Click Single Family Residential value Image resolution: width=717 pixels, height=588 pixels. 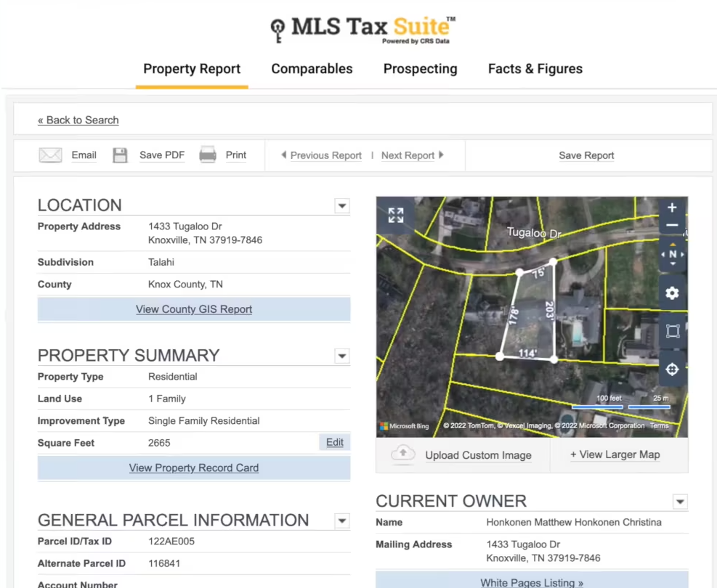click(204, 421)
